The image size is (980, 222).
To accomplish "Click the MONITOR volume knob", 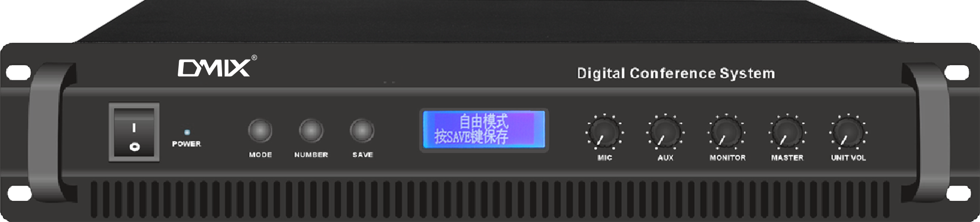I will click(726, 132).
